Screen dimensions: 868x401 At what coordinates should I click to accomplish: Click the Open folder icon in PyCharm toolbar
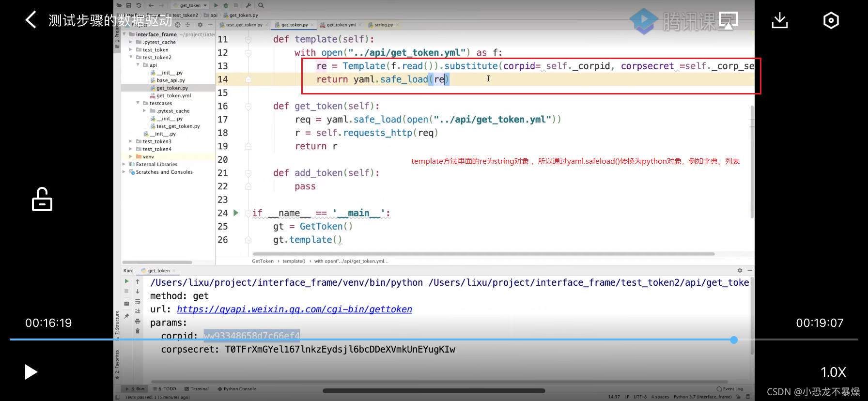coord(119,5)
